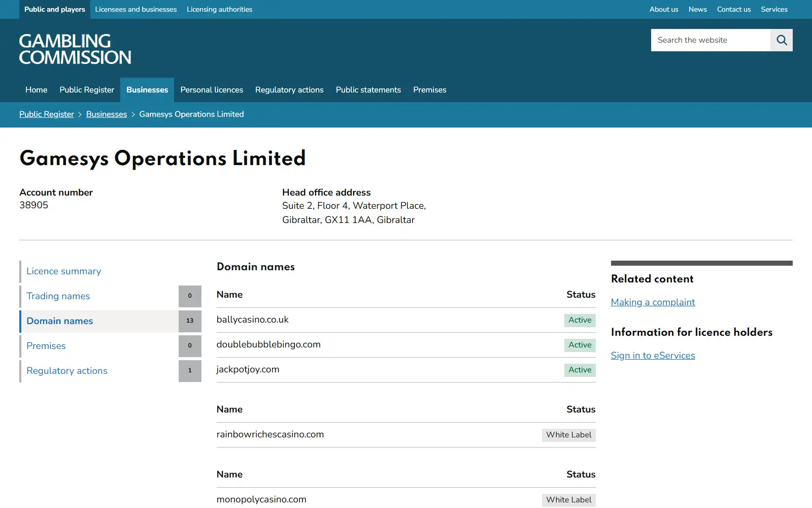Click the Gambling Commission logo
The image size is (812, 508).
pos(75,49)
